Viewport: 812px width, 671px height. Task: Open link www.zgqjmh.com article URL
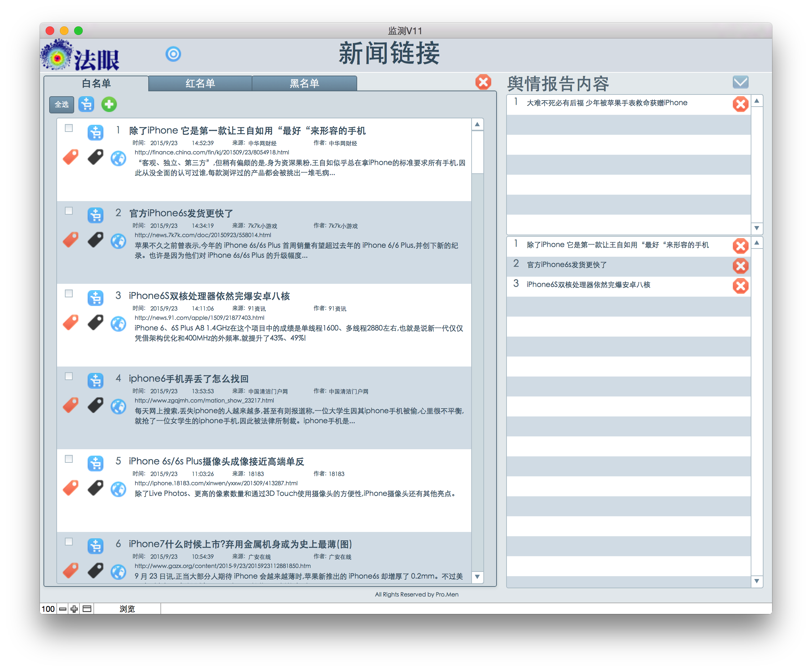click(x=205, y=400)
